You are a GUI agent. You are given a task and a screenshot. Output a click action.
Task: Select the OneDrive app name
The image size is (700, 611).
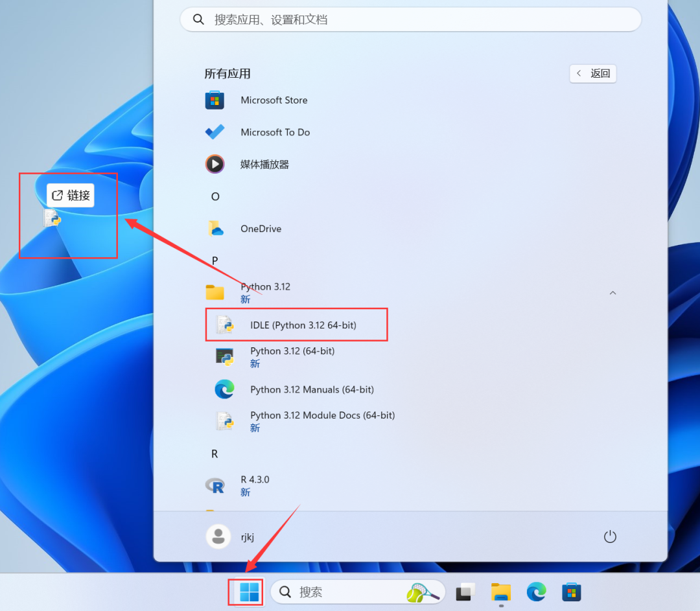(261, 229)
